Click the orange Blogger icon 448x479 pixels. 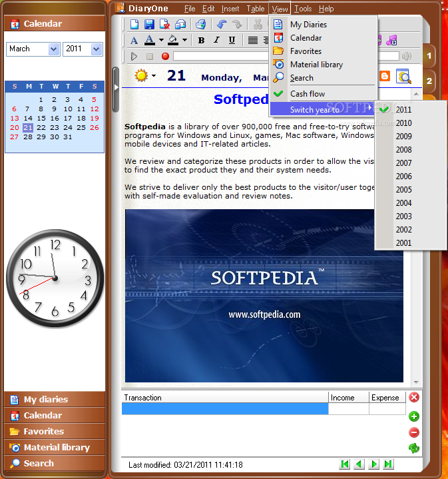point(385,76)
